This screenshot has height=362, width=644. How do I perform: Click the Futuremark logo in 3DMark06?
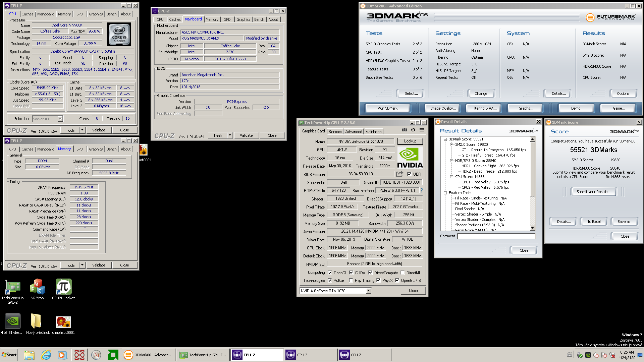pos(610,17)
